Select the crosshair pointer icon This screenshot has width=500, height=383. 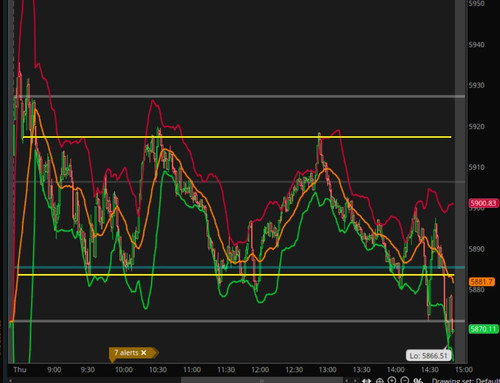(x=380, y=381)
